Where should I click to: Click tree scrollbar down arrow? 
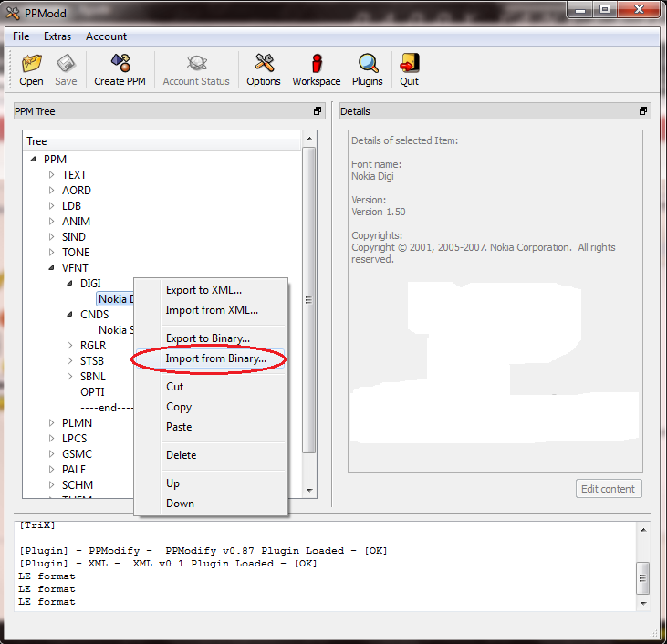(x=309, y=491)
